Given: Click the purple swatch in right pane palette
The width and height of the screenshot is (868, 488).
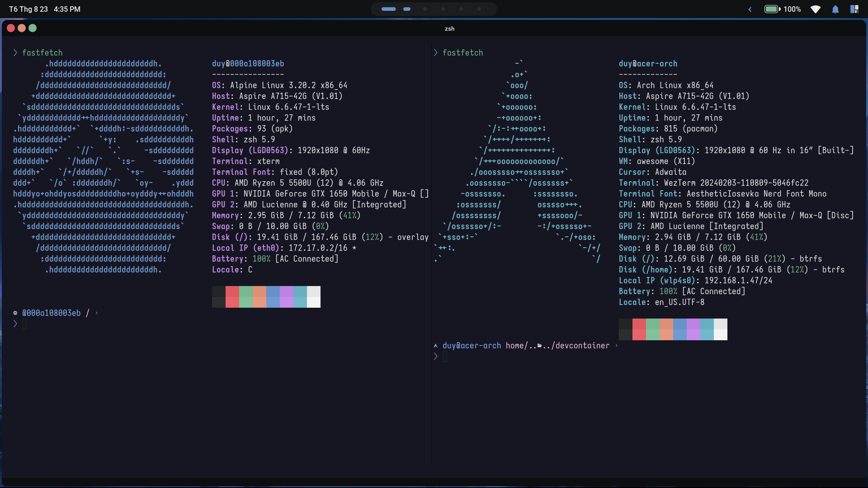Looking at the screenshot, I should pos(693,329).
